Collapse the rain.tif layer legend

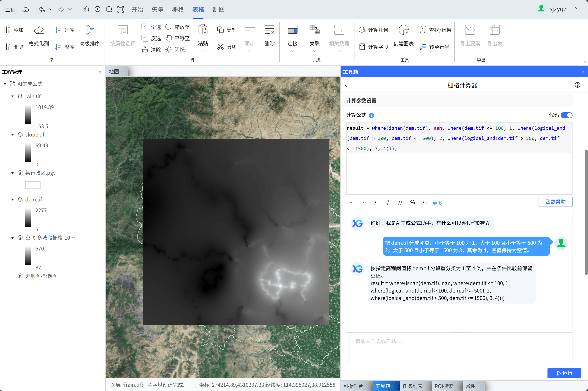pos(13,97)
